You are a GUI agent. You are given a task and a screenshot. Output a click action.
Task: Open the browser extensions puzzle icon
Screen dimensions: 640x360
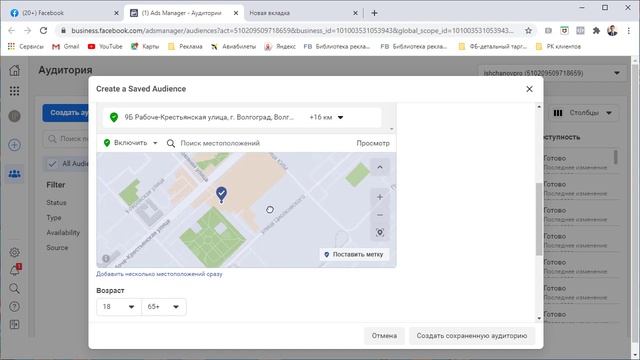pos(596,31)
